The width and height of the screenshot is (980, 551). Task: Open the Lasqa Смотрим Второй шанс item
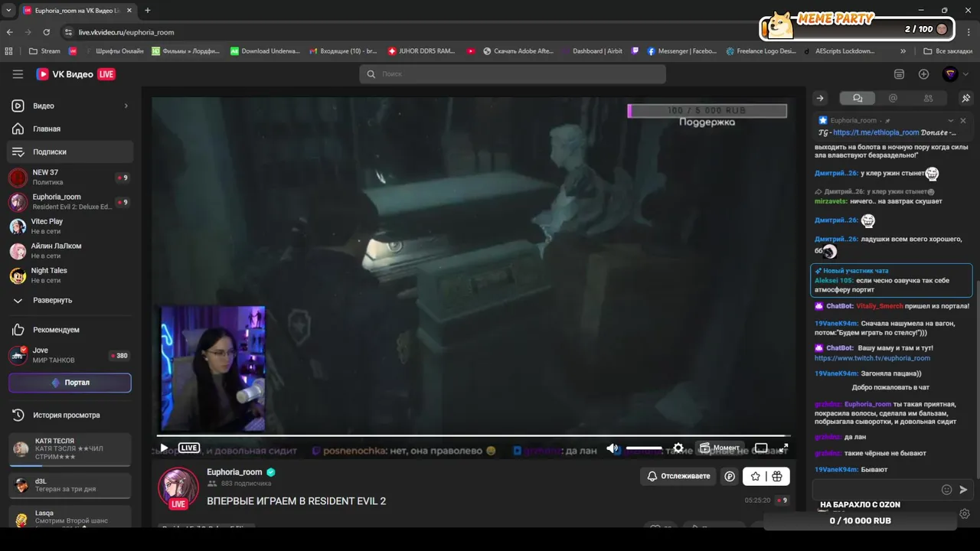[70, 518]
